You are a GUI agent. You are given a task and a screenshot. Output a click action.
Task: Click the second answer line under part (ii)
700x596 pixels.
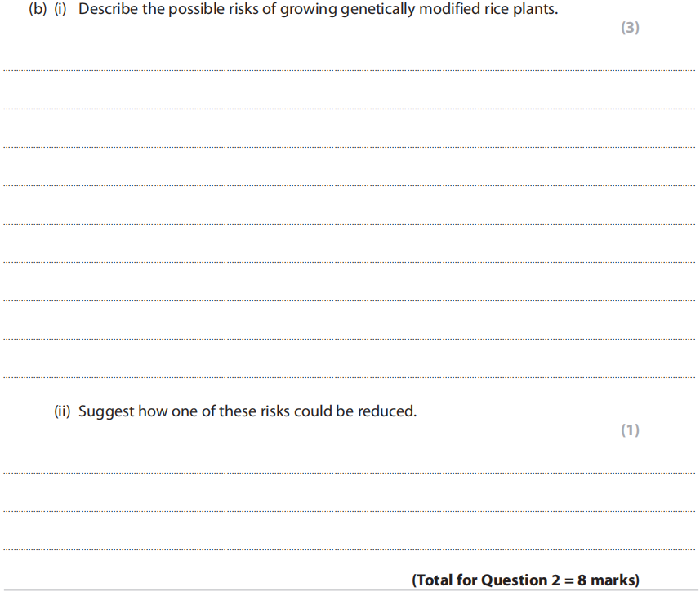click(350, 511)
